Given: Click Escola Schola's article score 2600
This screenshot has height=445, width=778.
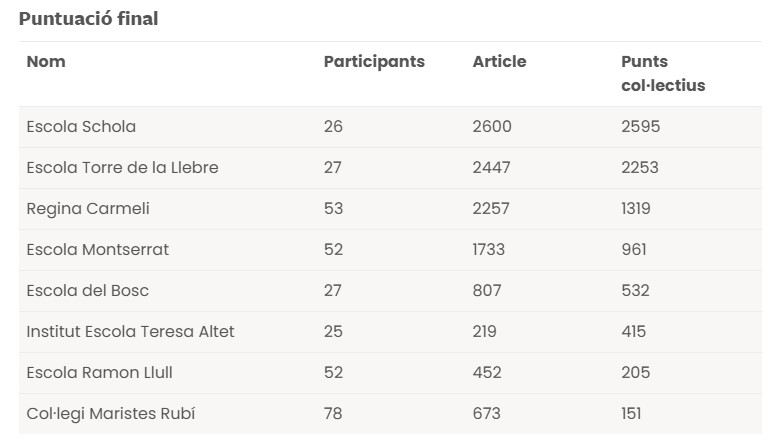Looking at the screenshot, I should (492, 127).
